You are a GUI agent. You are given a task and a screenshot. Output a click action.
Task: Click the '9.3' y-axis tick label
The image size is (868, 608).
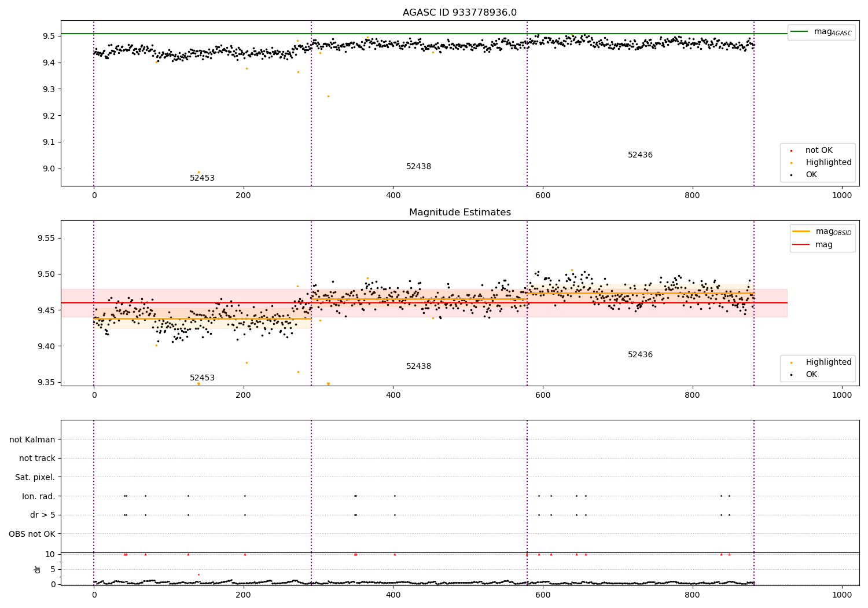49,89
